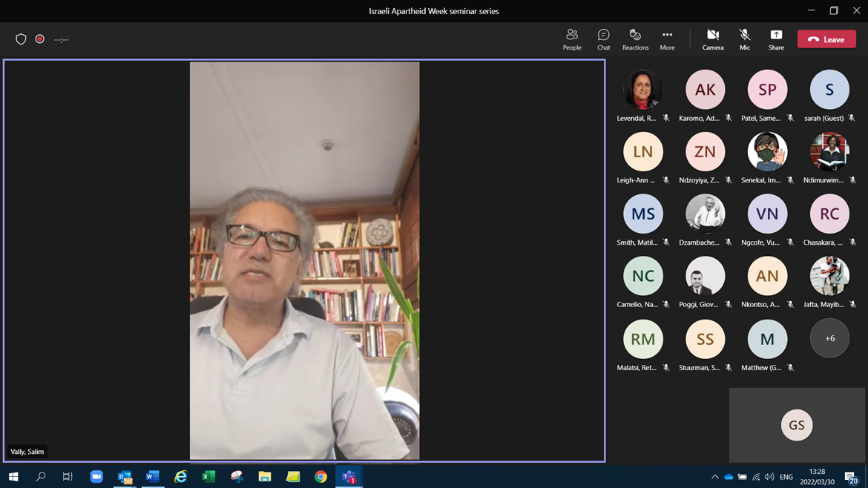Image resolution: width=868 pixels, height=488 pixels.
Task: Select the AN Nkontso avatar
Action: coord(767,276)
